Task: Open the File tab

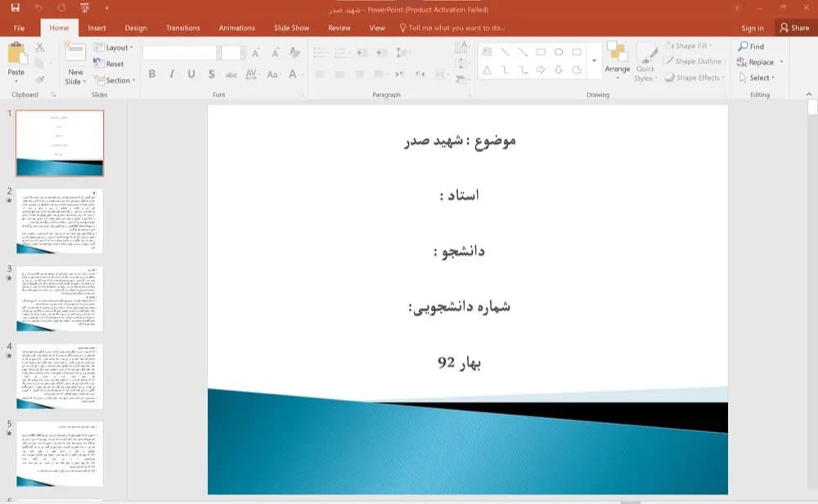Action: click(x=20, y=28)
